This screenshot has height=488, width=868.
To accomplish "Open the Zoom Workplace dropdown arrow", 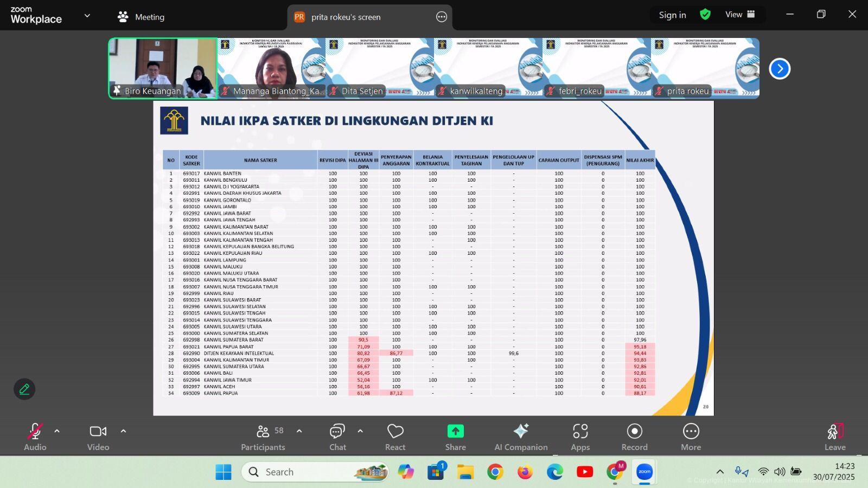I will tap(87, 16).
